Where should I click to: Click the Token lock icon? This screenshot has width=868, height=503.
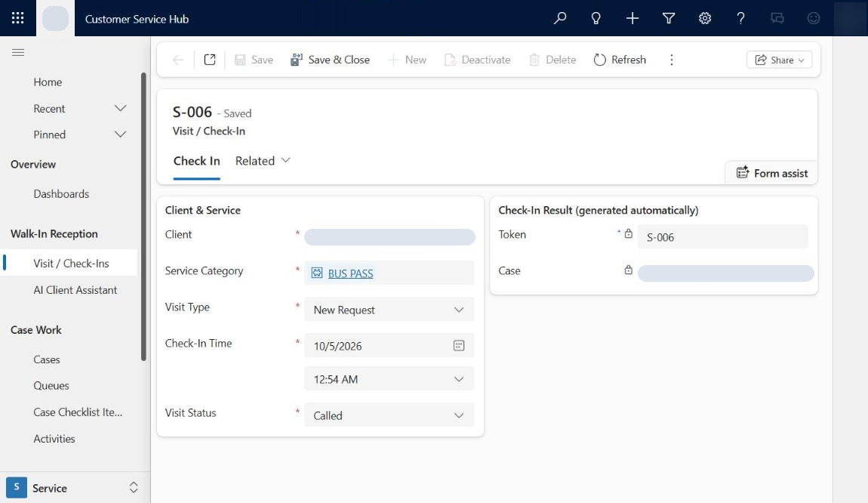pos(628,234)
